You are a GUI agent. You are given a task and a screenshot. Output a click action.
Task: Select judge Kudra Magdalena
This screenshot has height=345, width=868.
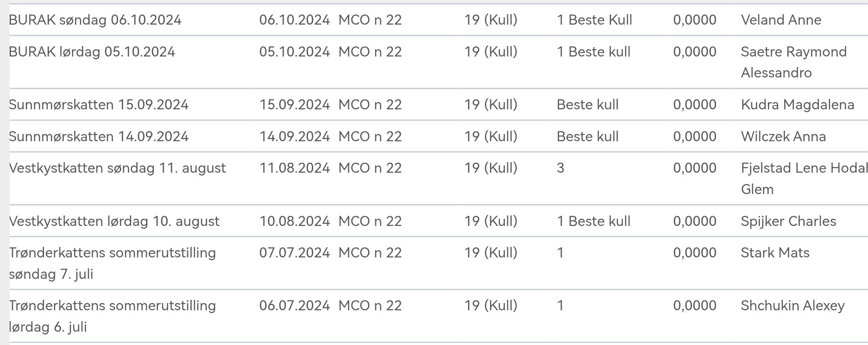pos(797,105)
